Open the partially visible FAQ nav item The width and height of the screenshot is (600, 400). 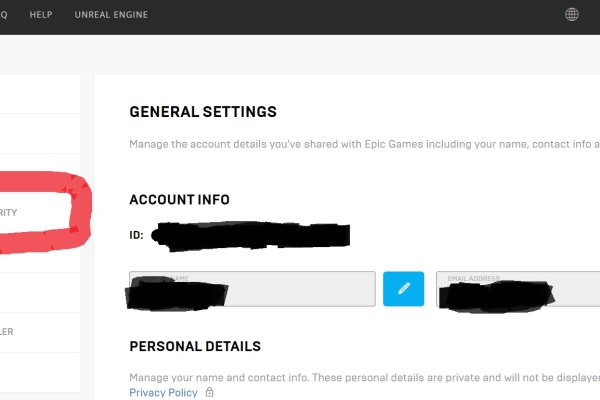click(x=4, y=15)
